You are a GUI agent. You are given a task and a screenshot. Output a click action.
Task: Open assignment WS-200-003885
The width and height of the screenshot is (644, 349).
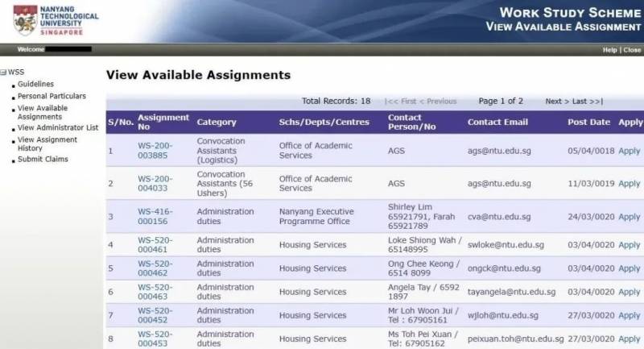[x=155, y=151]
